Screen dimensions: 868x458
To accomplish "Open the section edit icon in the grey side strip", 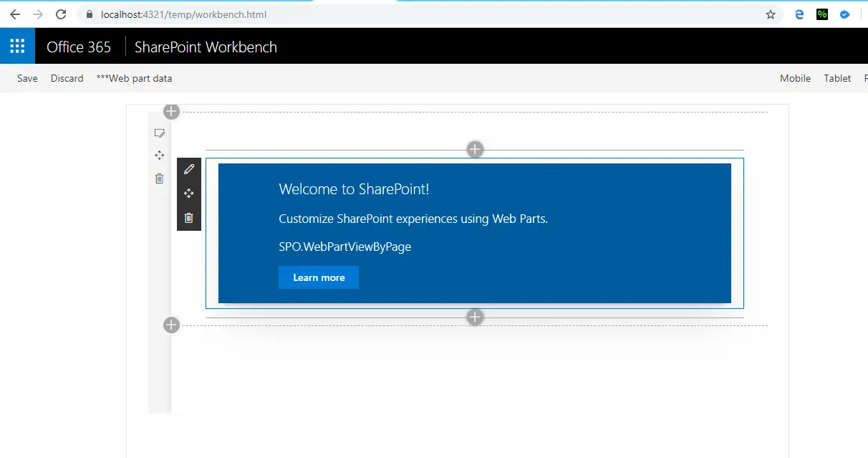I will click(160, 133).
